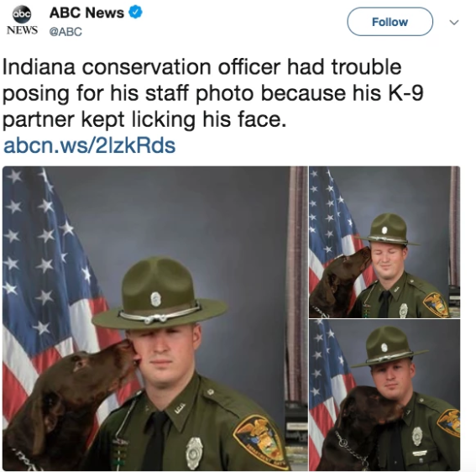Open bottom-right photo of dog hugging officer
476x472 pixels.
click(x=384, y=395)
